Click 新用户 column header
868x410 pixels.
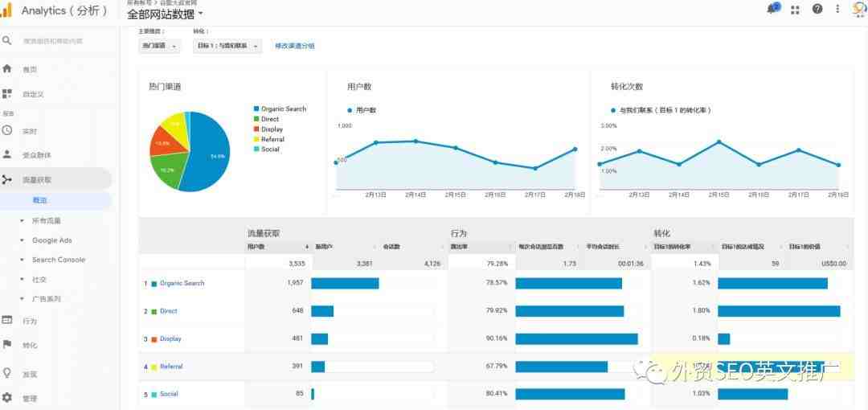coord(323,247)
